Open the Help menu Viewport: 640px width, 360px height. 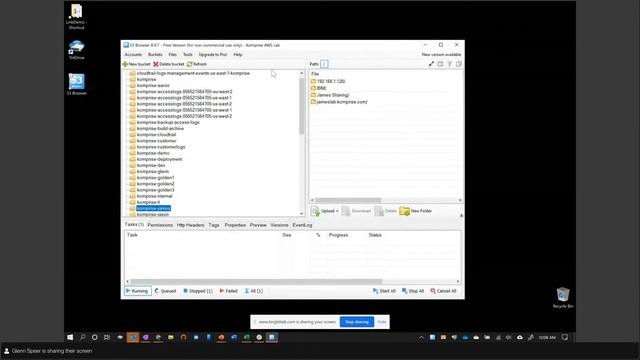(238, 54)
